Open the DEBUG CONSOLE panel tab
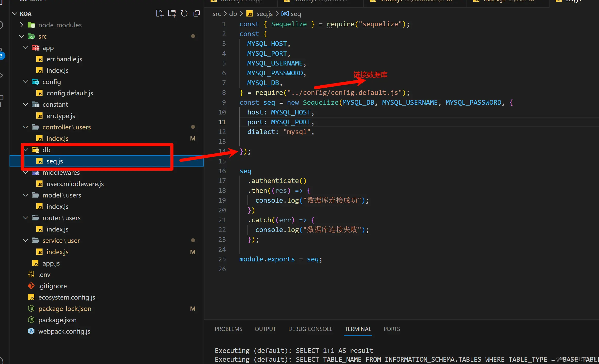599x364 pixels. (310, 329)
